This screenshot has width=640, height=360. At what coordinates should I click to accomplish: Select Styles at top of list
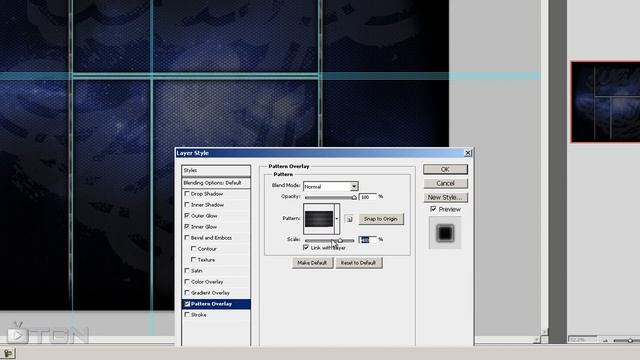coord(216,171)
